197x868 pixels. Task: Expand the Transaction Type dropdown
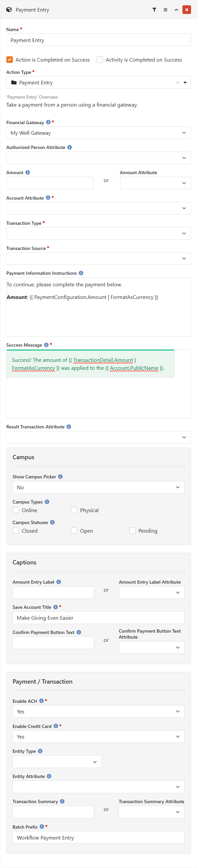point(98,233)
